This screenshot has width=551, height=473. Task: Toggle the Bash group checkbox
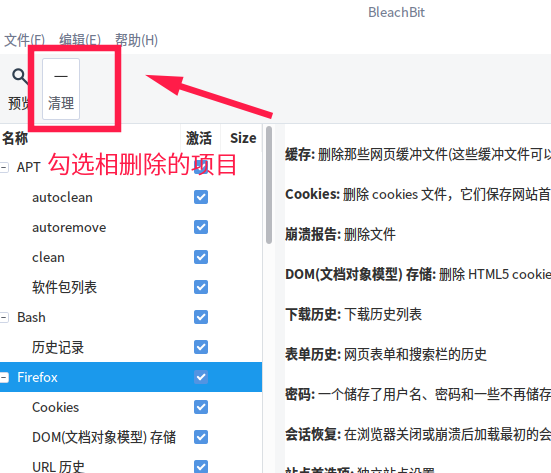[x=201, y=317]
